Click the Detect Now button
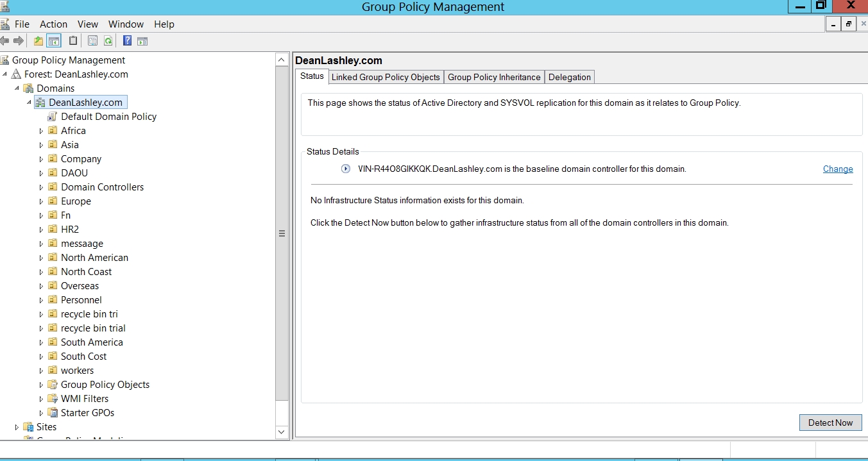This screenshot has width=868, height=461. [x=830, y=423]
